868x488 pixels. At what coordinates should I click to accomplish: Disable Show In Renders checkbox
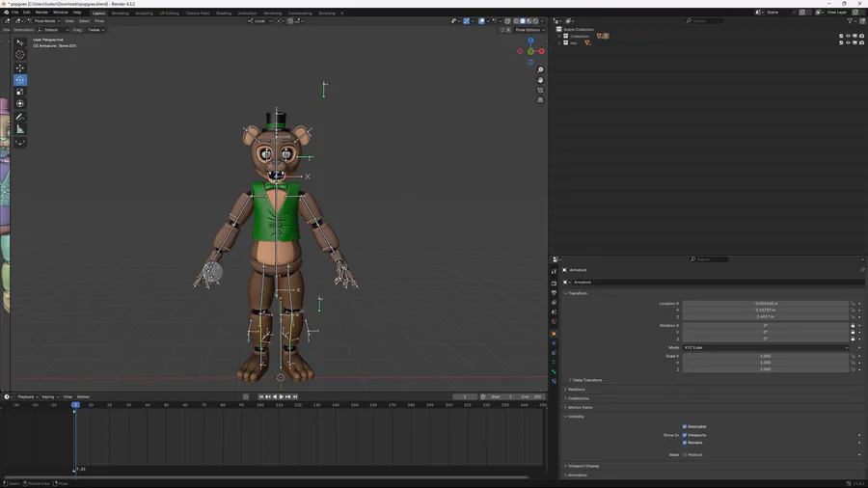tap(685, 443)
